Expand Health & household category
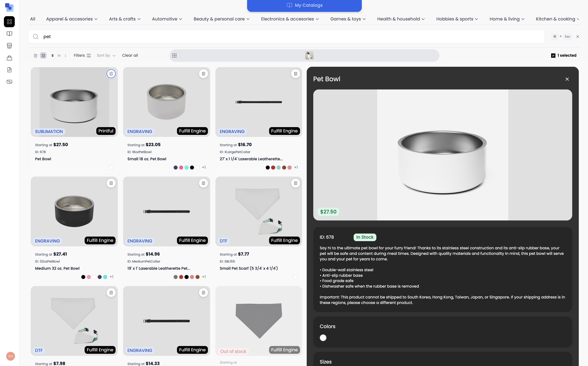 pos(401,19)
